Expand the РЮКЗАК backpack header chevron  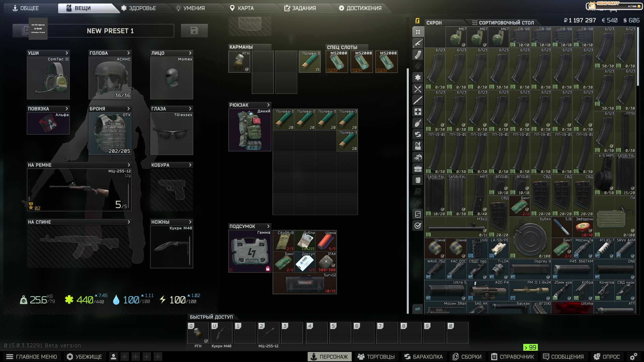point(268,105)
